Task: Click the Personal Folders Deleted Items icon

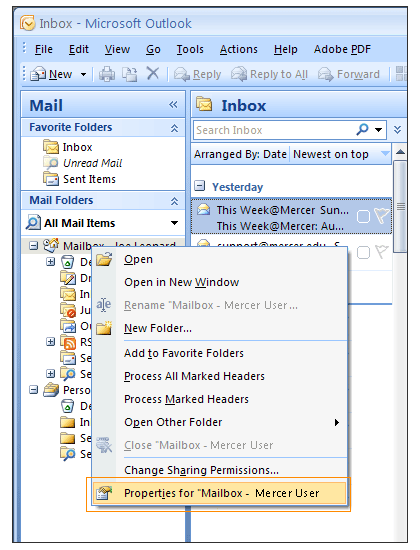Action: 67,406
